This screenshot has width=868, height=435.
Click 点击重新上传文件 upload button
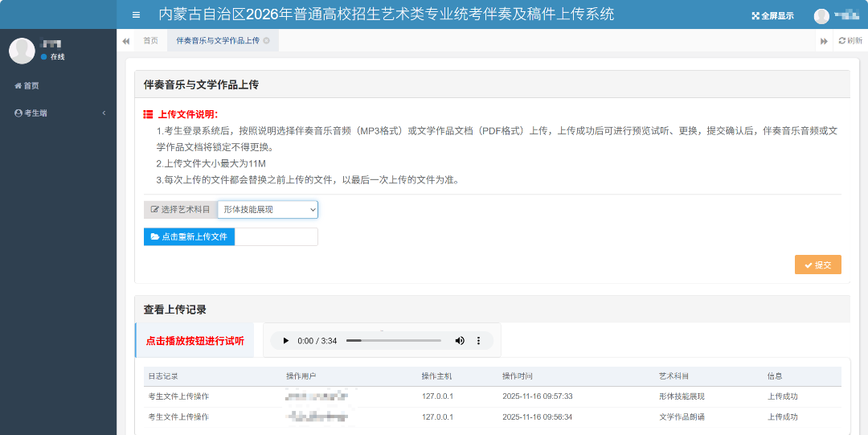(x=190, y=236)
